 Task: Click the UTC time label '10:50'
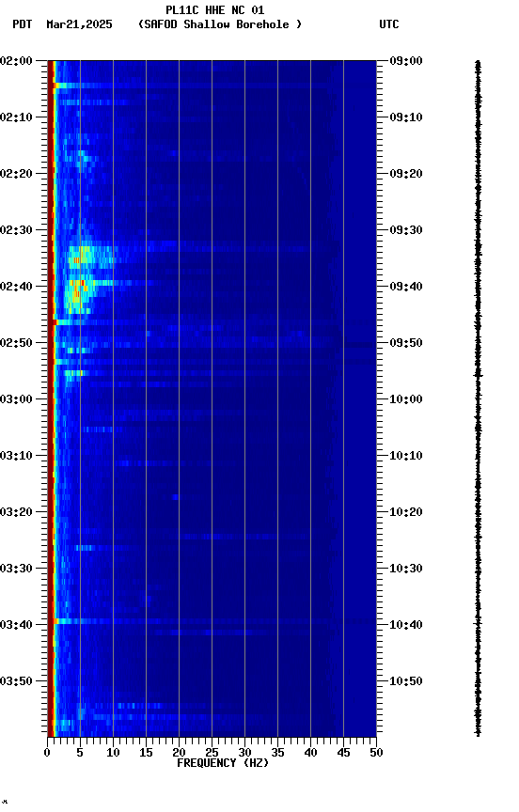[x=406, y=682]
